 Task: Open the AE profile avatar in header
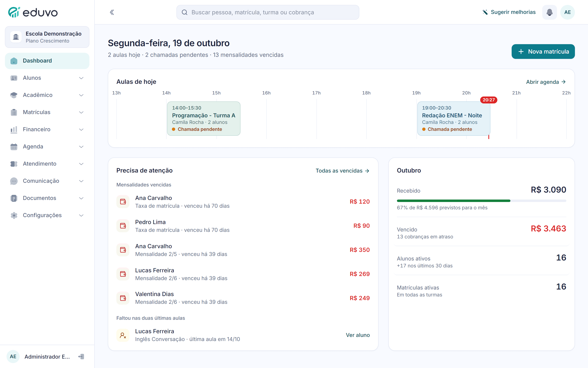click(x=567, y=12)
